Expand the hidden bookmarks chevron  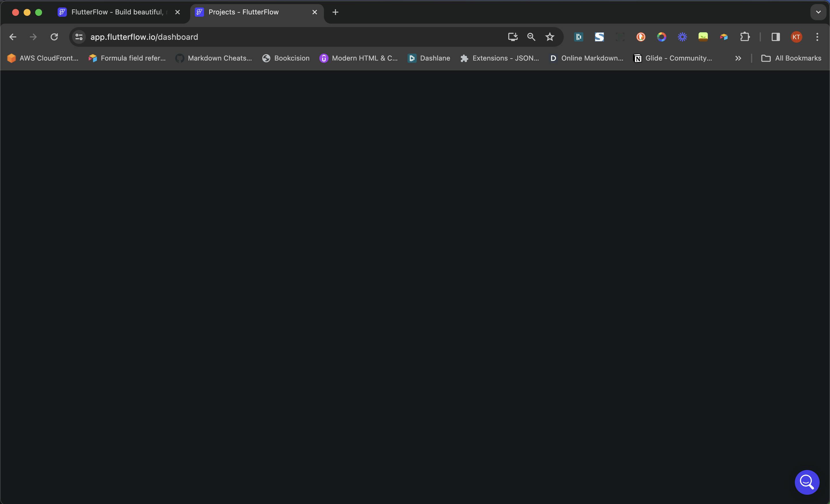738,58
